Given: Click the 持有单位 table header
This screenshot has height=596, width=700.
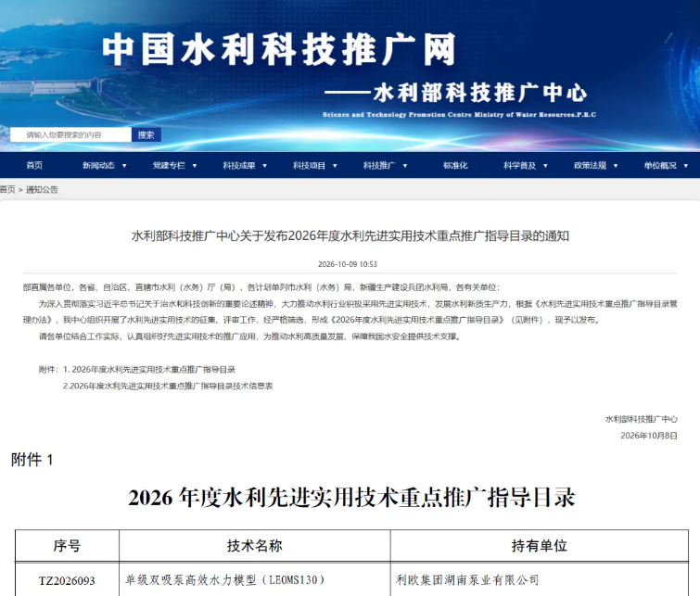Looking at the screenshot, I should coord(540,546).
